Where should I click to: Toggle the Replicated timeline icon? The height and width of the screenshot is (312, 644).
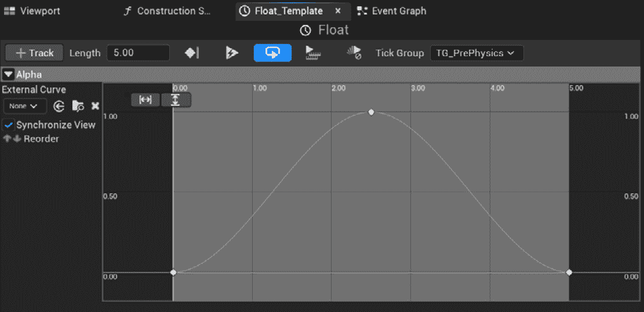(x=314, y=53)
